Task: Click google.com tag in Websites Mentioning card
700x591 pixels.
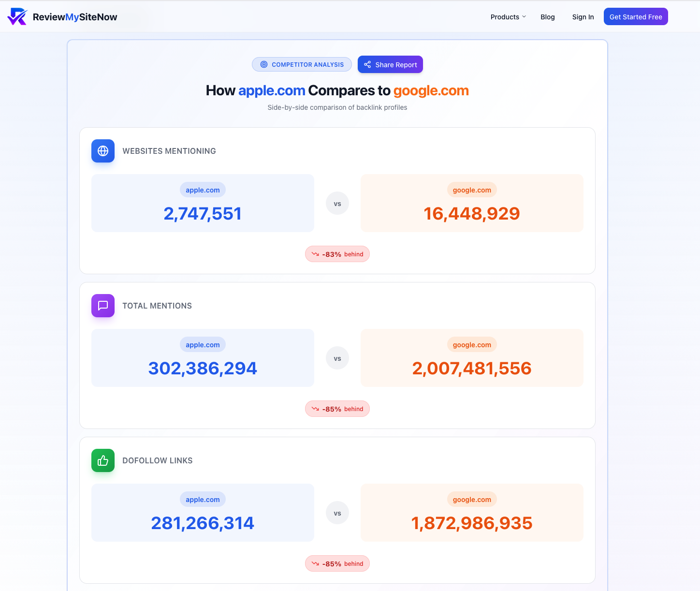Action: click(x=472, y=190)
